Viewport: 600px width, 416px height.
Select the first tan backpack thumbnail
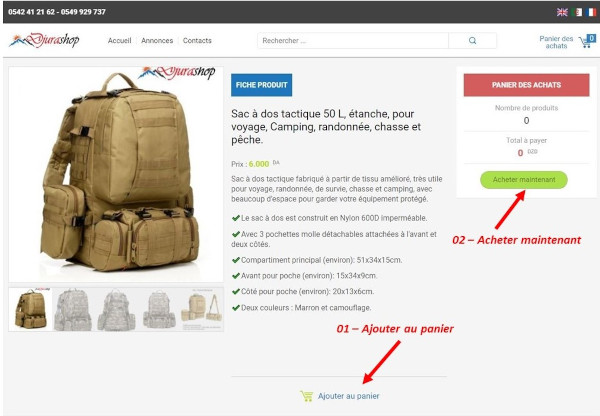click(30, 309)
